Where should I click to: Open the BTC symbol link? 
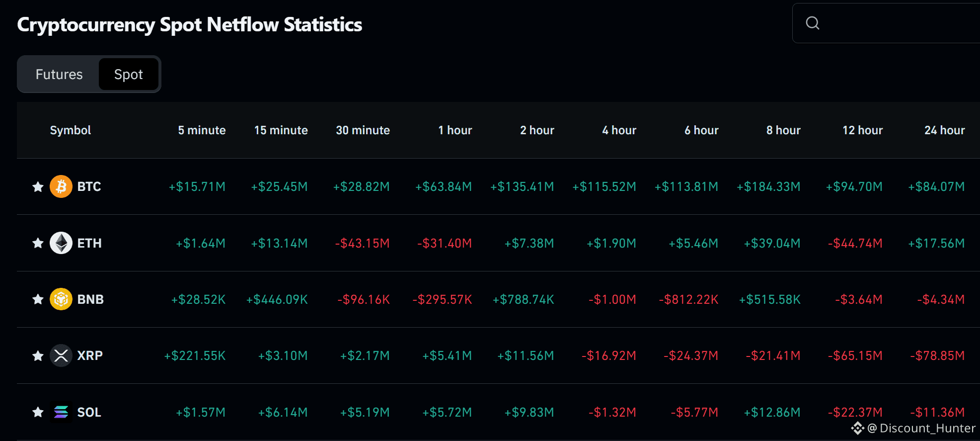coord(89,186)
